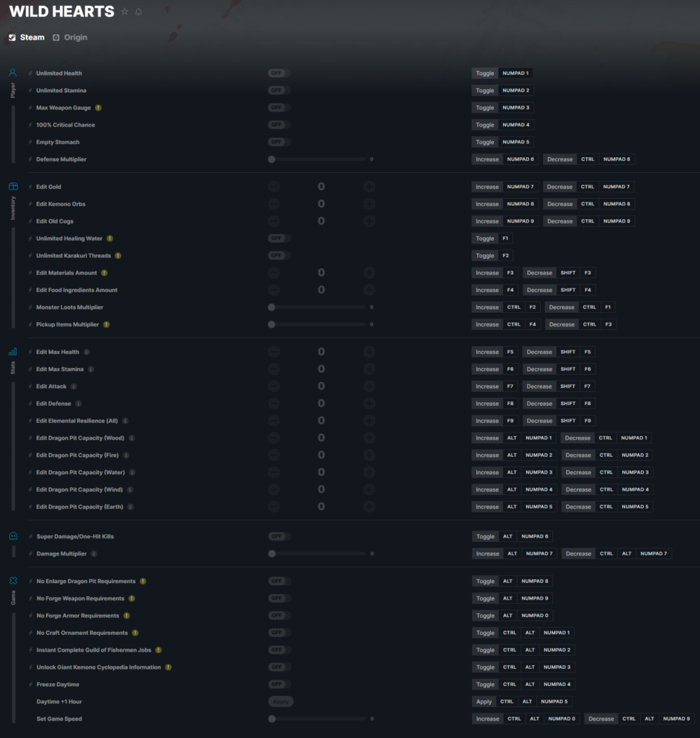Click the Monster Loots Multiplier slider handle
Image resolution: width=700 pixels, height=738 pixels.
click(272, 307)
